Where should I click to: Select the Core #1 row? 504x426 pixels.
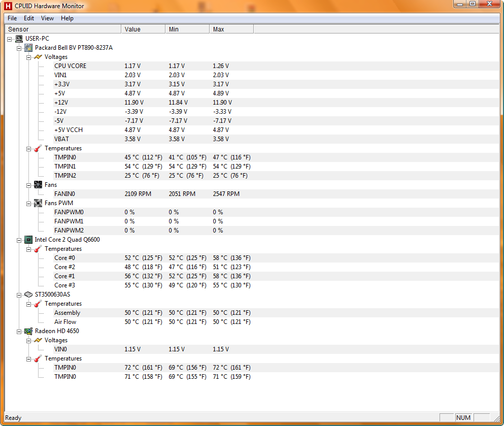pos(276,276)
